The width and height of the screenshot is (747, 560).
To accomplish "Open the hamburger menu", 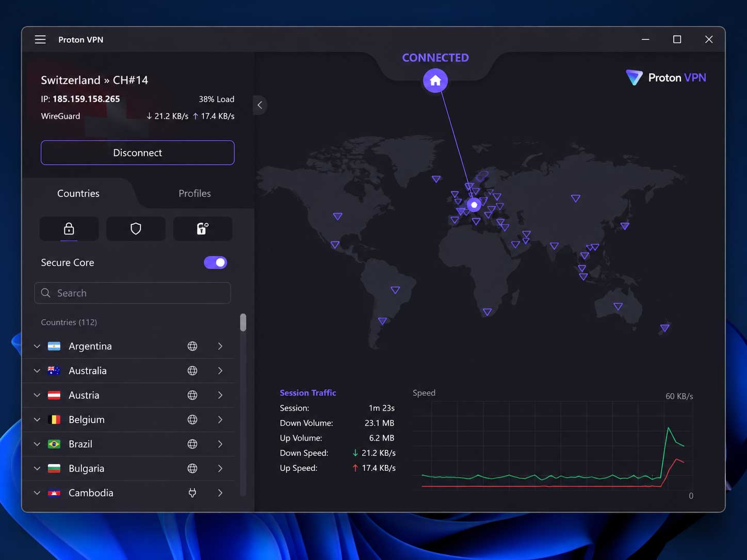I will point(40,40).
